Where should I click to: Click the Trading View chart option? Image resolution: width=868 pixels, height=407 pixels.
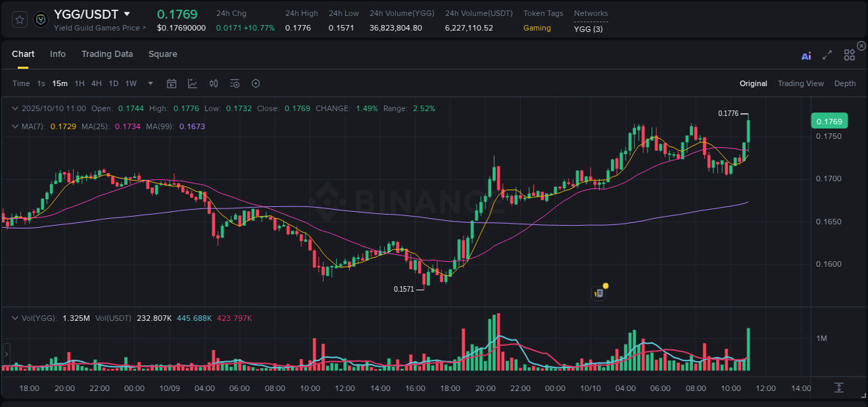[800, 83]
